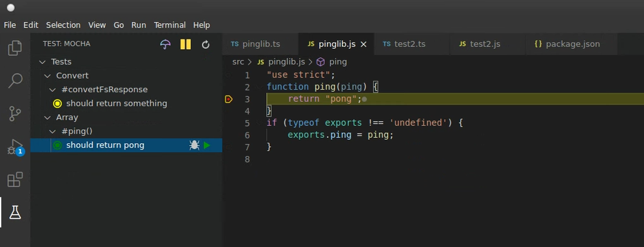The width and height of the screenshot is (644, 247).
Task: Switch to the test2.ts tab
Action: tap(412, 44)
